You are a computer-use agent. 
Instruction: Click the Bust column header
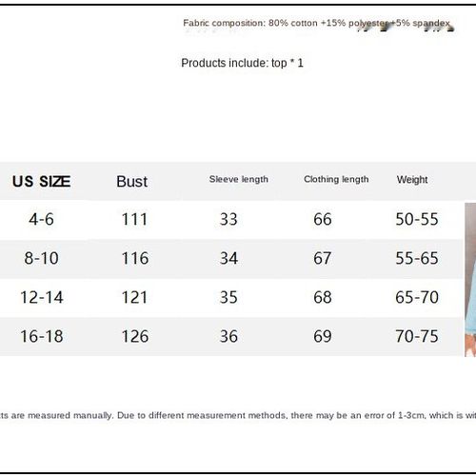click(x=131, y=182)
